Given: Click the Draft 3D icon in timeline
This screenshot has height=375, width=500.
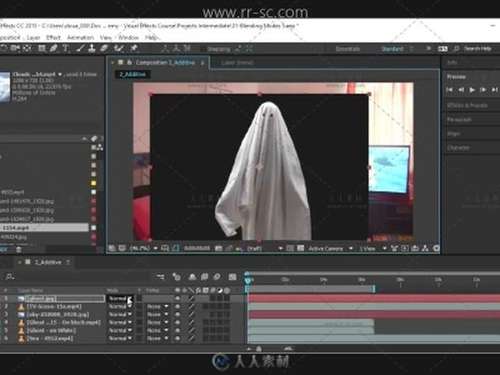Looking at the screenshot, I should [177, 277].
